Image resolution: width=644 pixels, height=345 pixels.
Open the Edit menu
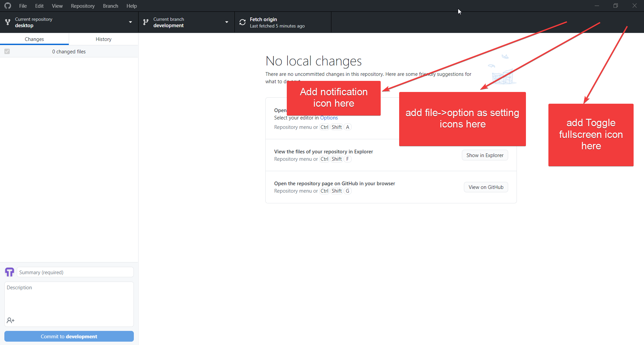coord(39,6)
